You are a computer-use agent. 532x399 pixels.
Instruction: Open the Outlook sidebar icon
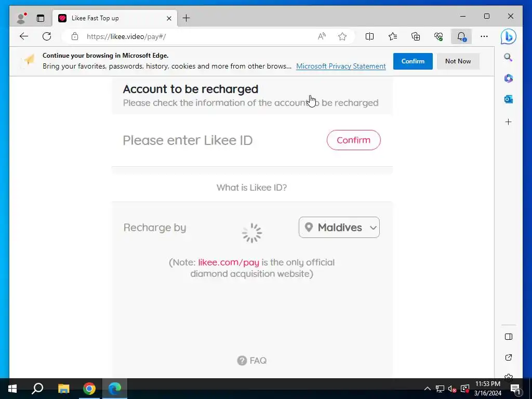pyautogui.click(x=508, y=99)
